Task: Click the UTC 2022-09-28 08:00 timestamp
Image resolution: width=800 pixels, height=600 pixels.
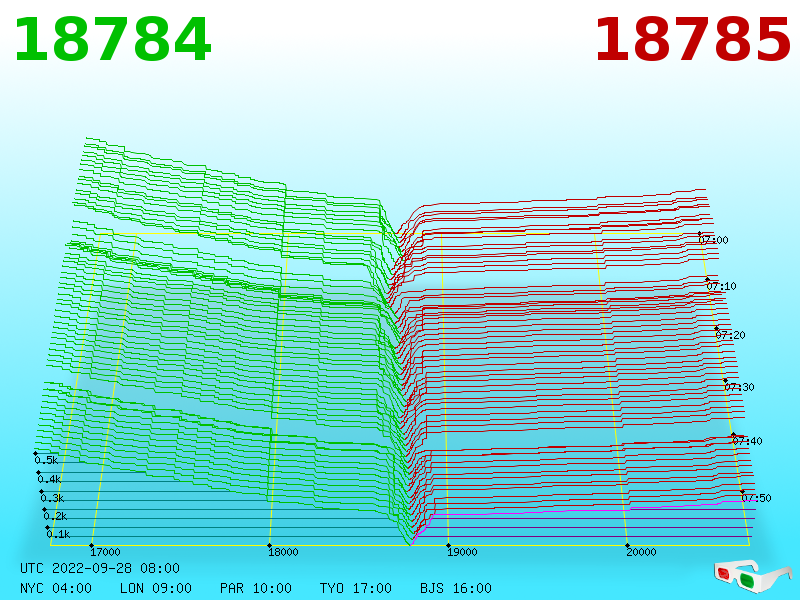Action: point(100,568)
